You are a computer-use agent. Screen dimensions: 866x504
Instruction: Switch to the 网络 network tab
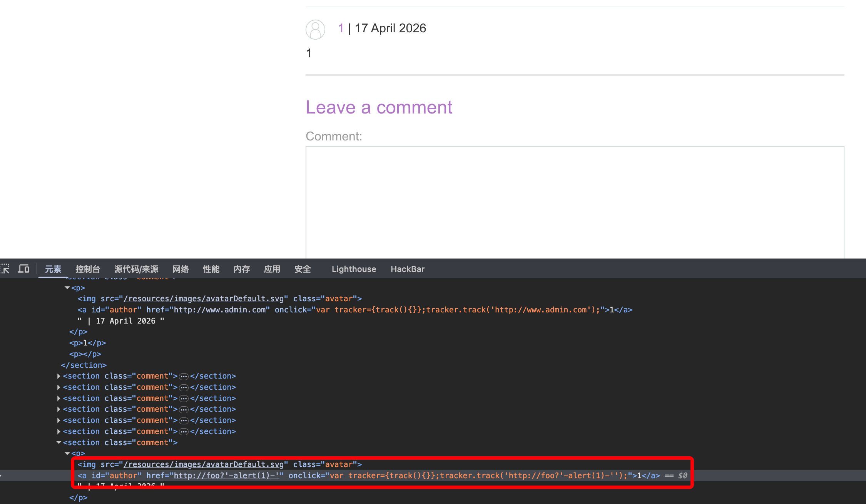[181, 269]
